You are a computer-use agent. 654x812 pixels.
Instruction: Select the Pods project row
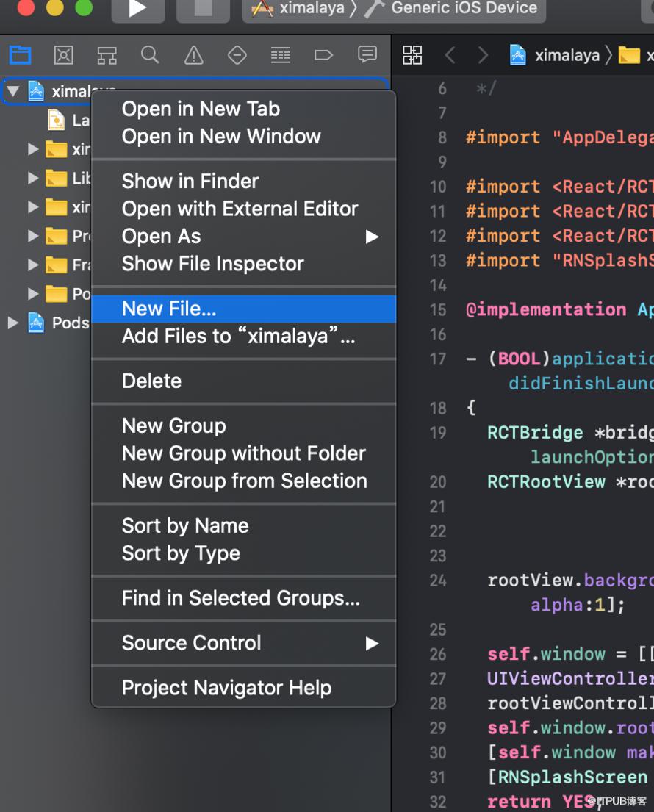[x=46, y=323]
